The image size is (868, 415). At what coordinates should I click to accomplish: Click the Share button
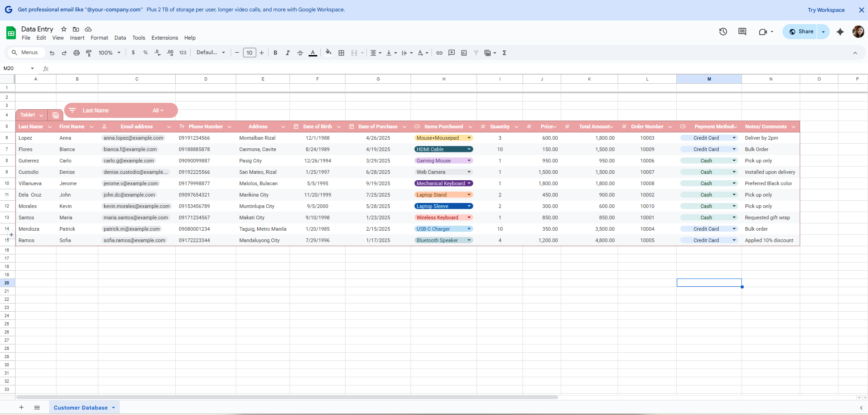pos(801,31)
